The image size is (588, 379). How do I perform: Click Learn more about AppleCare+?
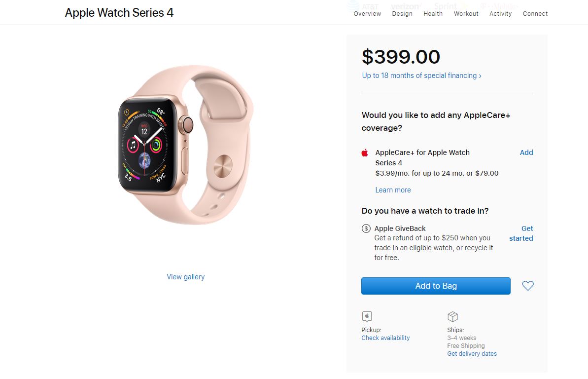393,190
